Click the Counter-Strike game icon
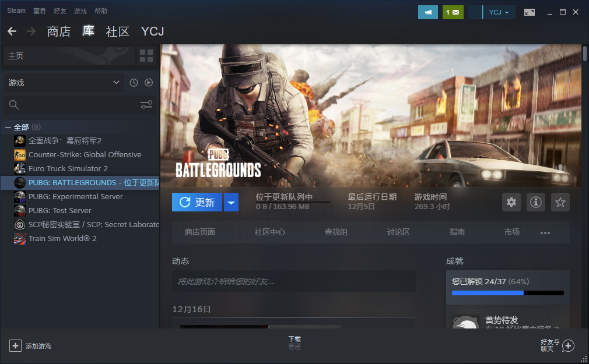The image size is (589, 364). [x=19, y=154]
